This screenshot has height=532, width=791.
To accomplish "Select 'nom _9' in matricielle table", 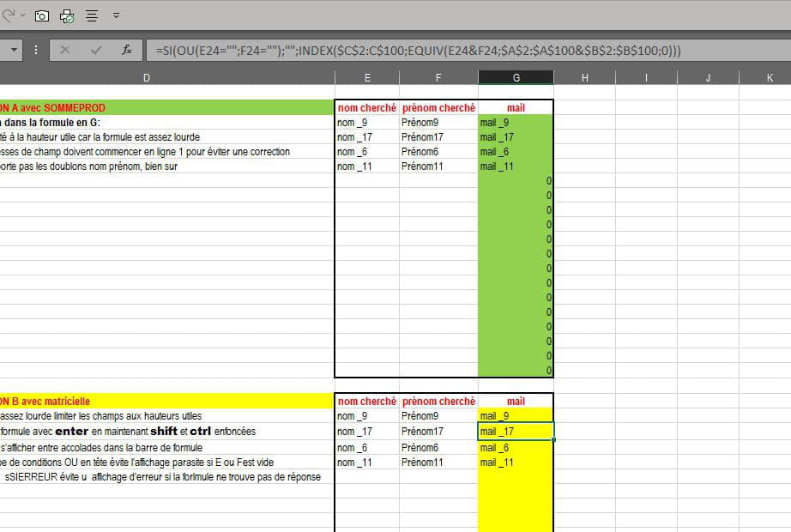I will [x=366, y=416].
